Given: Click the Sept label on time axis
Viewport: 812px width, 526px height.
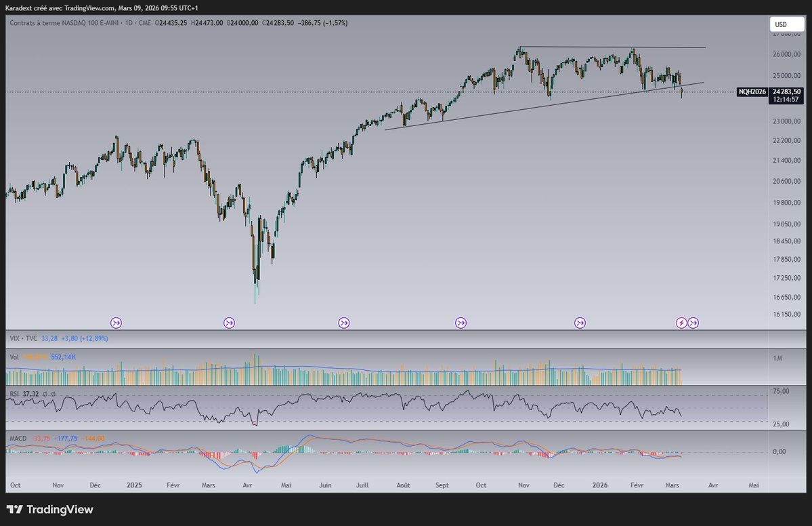Looking at the screenshot, I should pyautogui.click(x=442, y=485).
